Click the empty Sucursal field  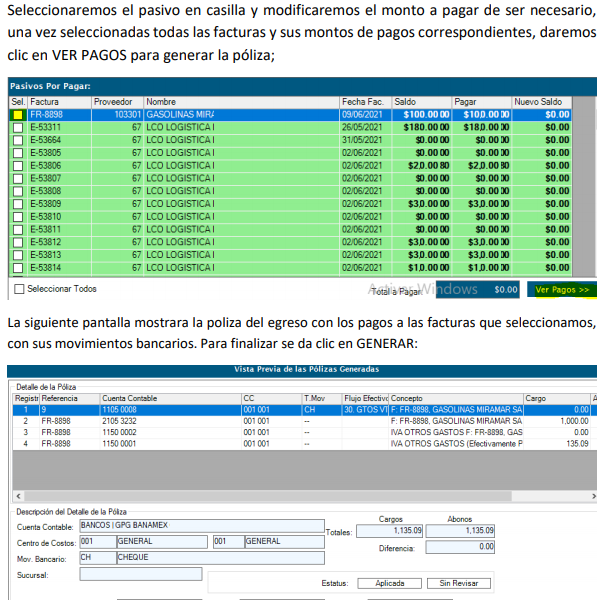pyautogui.click(x=141, y=574)
